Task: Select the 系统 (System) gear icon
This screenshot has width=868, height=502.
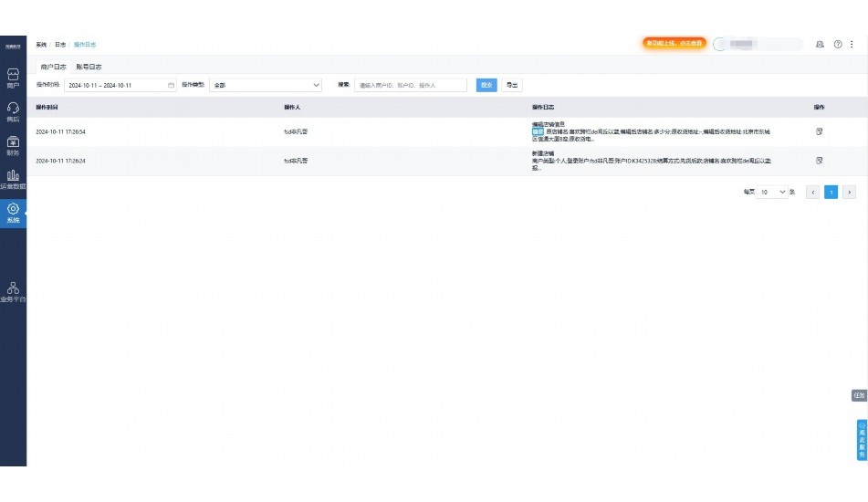Action: (13, 212)
